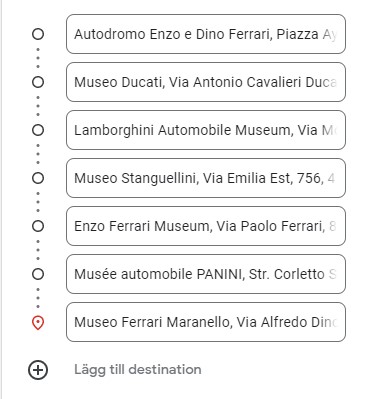Click the circle waypoint icon beside Autodromo Enzo e Dino Ferrari
The height and width of the screenshot is (399, 374).
pos(38,34)
